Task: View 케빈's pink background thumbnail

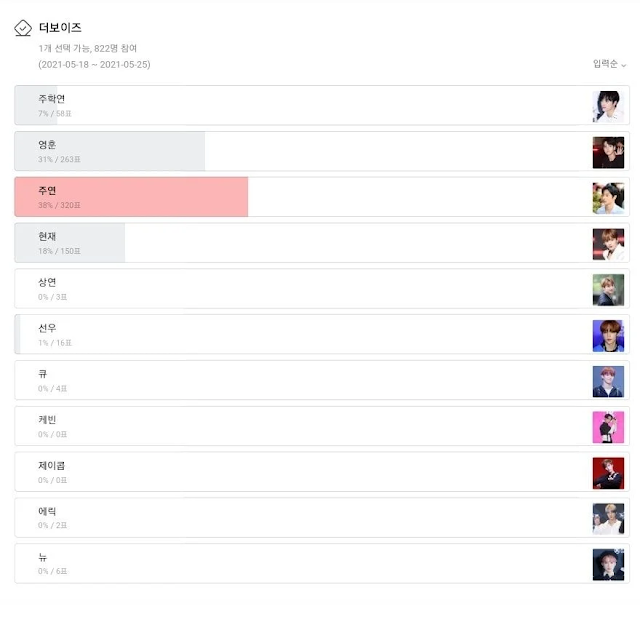Action: [608, 427]
